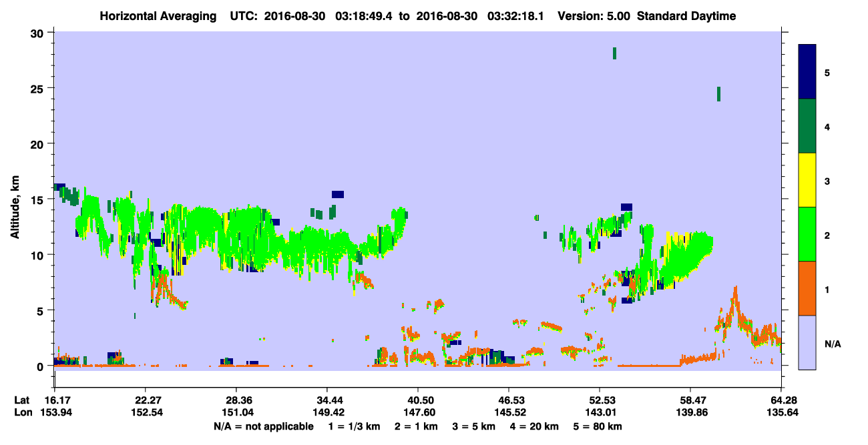Click the lavender N/A colorbar segment
868x445 pixels.
pyautogui.click(x=807, y=342)
